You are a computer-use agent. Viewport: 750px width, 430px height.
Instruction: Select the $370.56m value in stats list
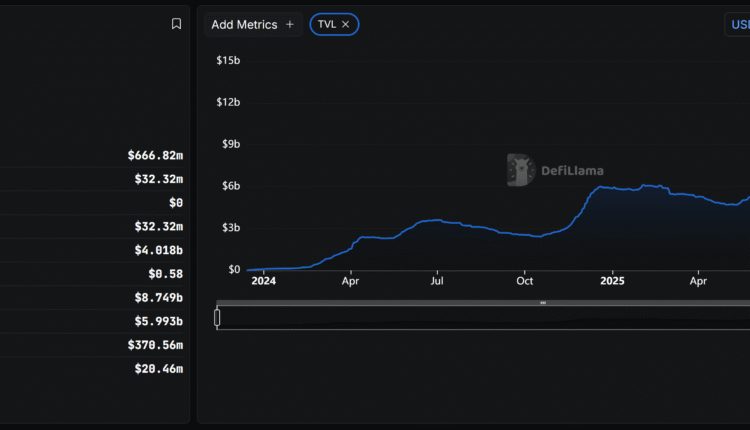click(155, 345)
